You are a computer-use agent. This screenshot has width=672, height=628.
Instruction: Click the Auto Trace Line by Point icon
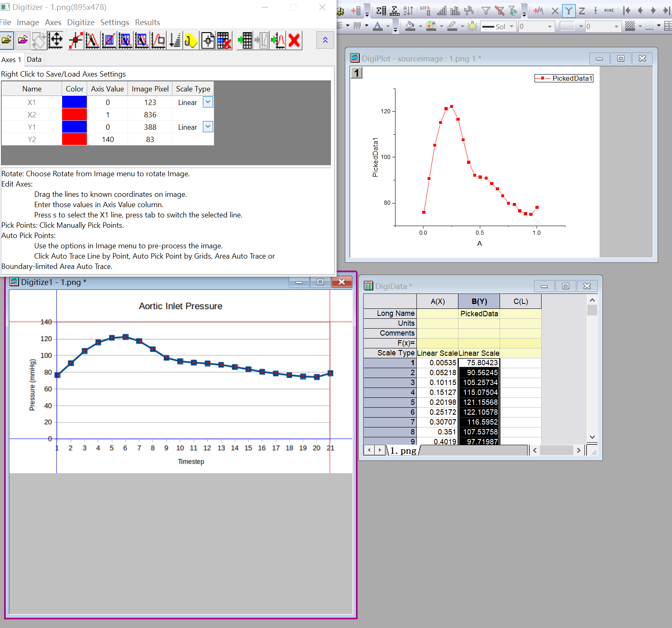tap(92, 40)
